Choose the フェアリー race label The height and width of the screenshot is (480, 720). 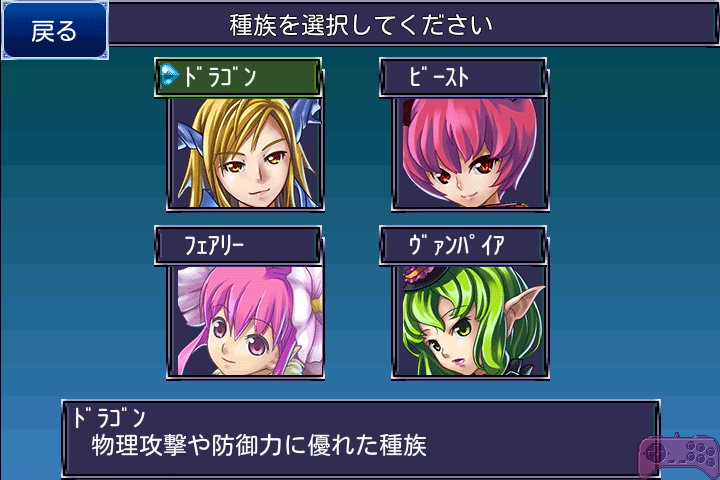coord(238,245)
